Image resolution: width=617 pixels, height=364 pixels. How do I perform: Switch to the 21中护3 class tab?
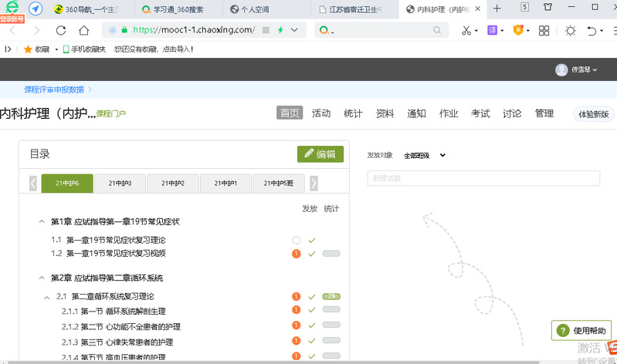[x=120, y=184]
